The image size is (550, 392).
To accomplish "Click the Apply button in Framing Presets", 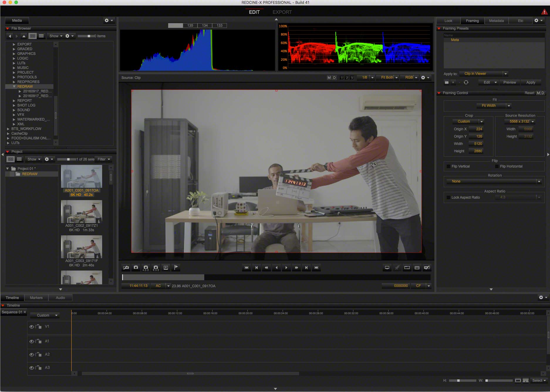I will point(531,82).
